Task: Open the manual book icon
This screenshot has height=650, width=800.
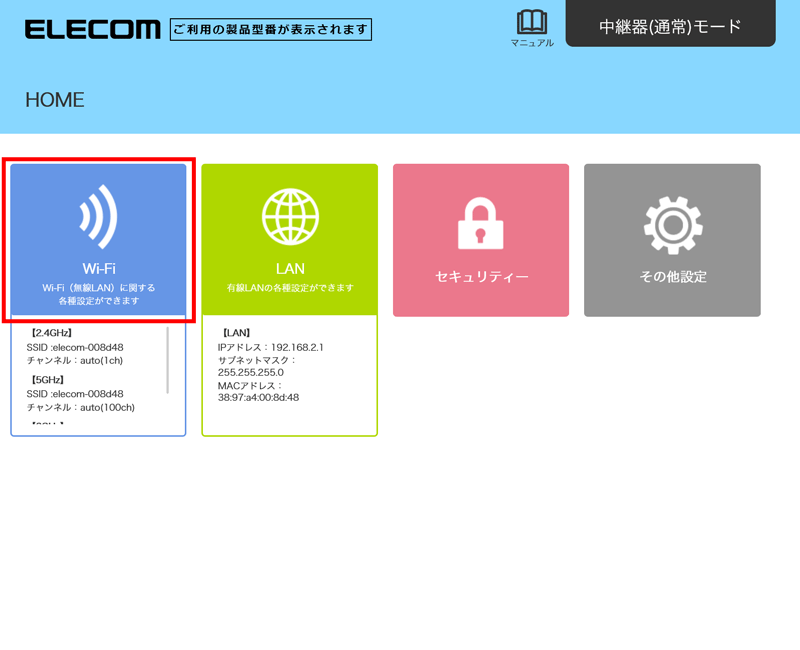Action: [531, 23]
